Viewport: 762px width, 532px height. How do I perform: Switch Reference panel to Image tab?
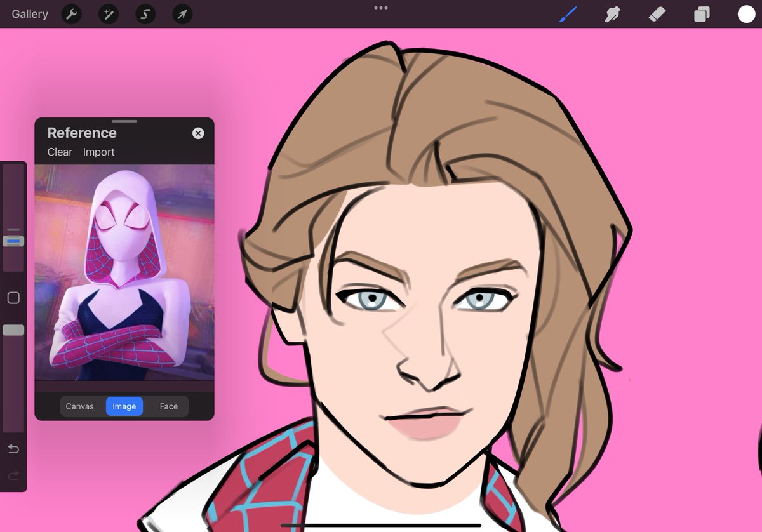(124, 406)
